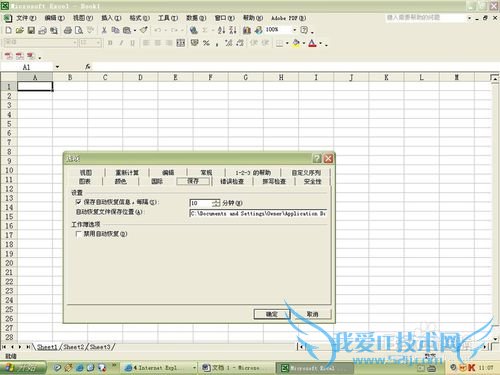This screenshot has width=500, height=375.
Task: Toggle the 保存自动恢复信息 checkbox
Action: pyautogui.click(x=79, y=202)
